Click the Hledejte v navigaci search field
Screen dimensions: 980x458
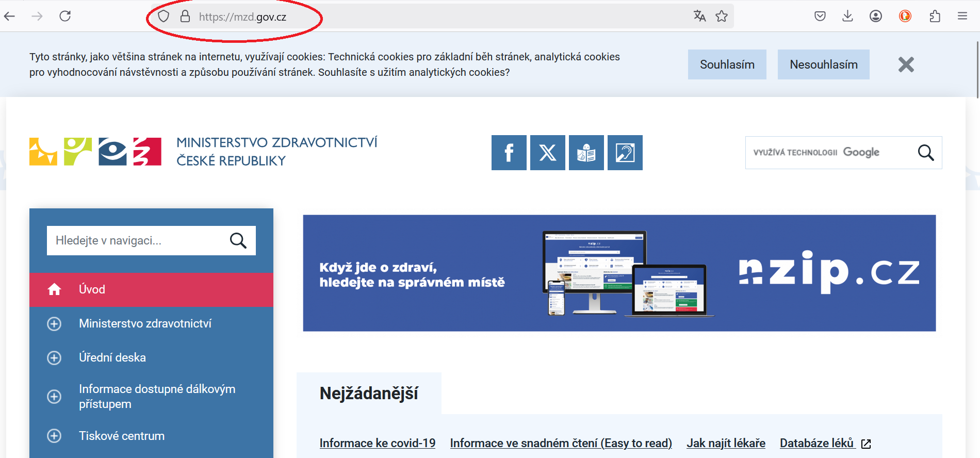(135, 240)
